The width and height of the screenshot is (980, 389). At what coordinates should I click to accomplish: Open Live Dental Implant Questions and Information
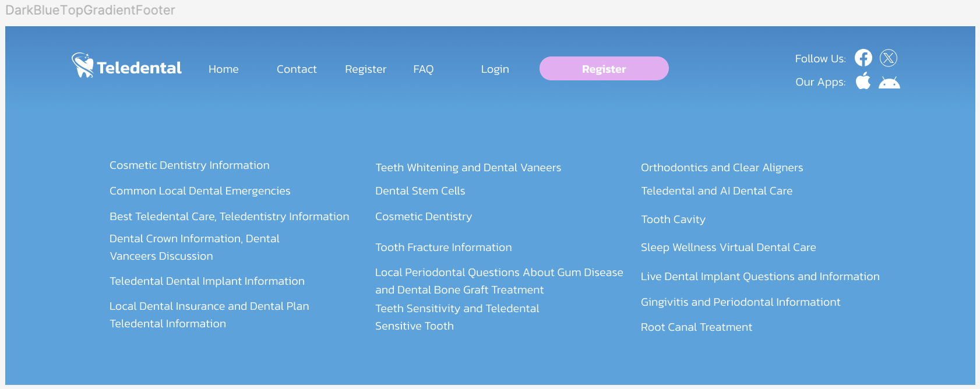tap(760, 277)
